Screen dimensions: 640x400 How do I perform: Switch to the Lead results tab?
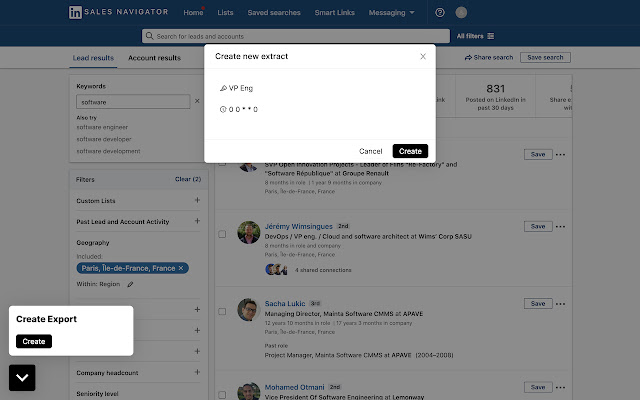point(93,58)
